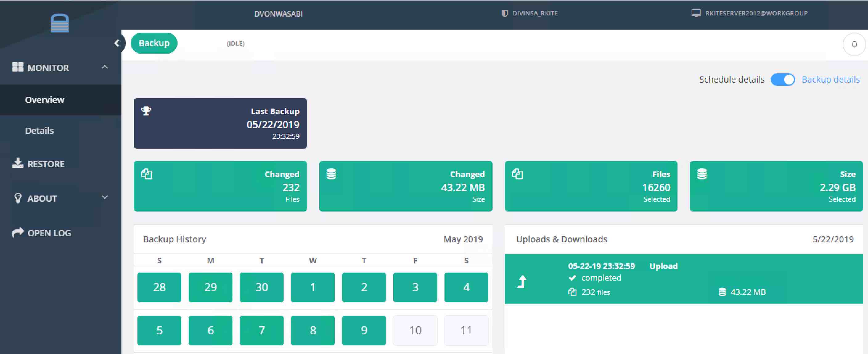Screen dimensions: 868x354
Task: Select day 11 in Backup History
Action: click(x=466, y=330)
